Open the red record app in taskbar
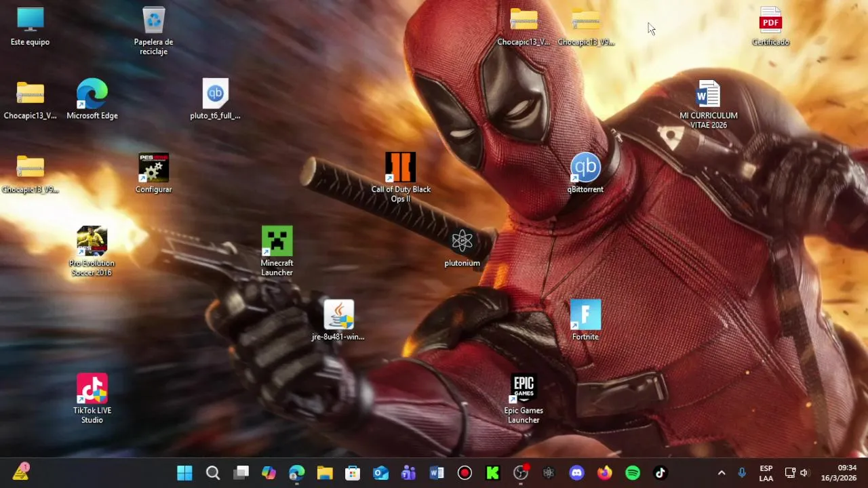This screenshot has width=868, height=488. [465, 473]
